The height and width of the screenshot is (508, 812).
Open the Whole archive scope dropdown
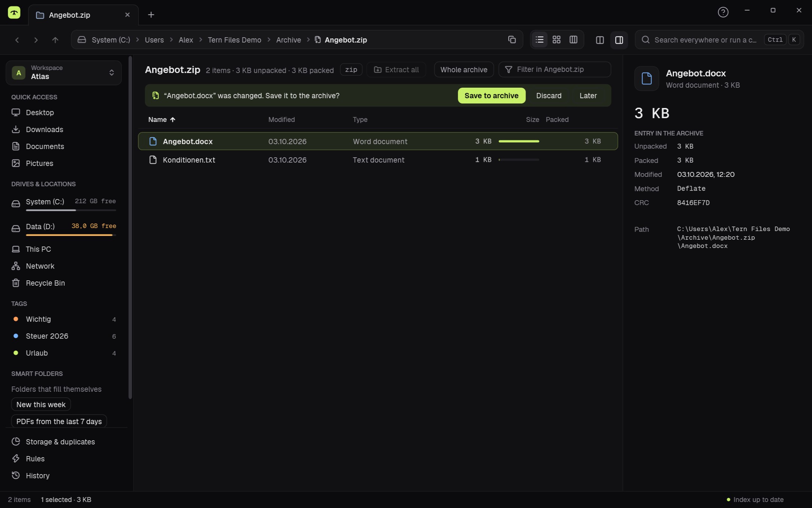(x=464, y=70)
